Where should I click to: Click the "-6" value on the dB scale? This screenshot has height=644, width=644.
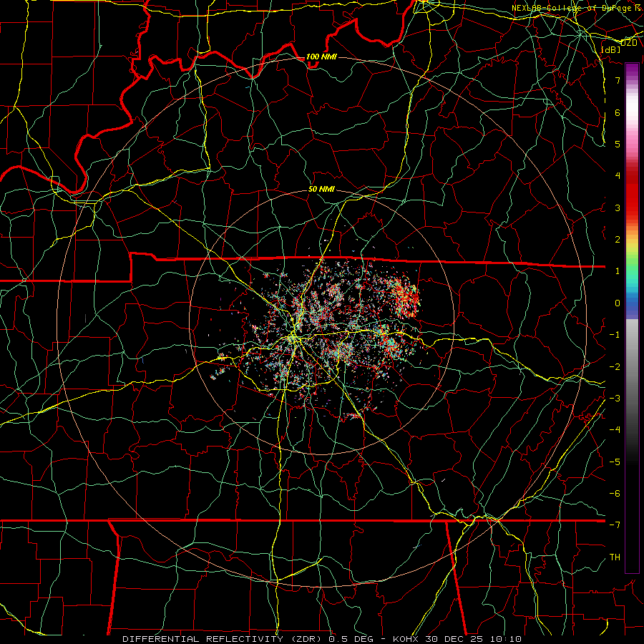pyautogui.click(x=615, y=494)
